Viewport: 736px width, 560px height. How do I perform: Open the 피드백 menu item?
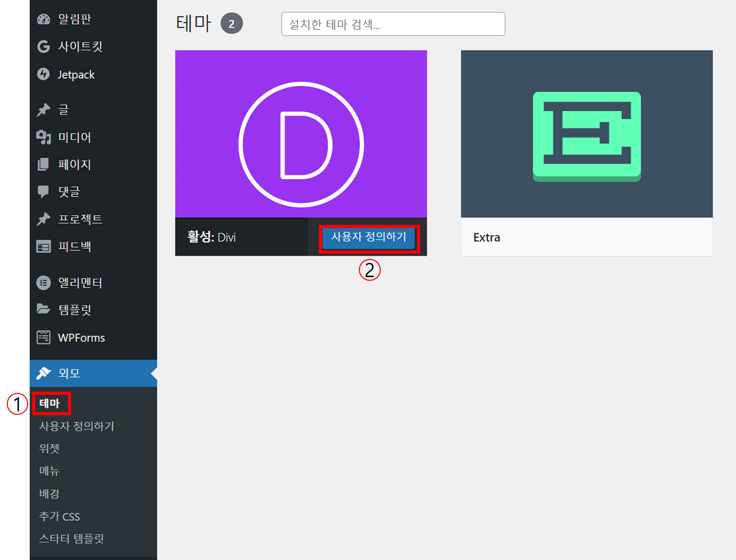click(x=93, y=247)
